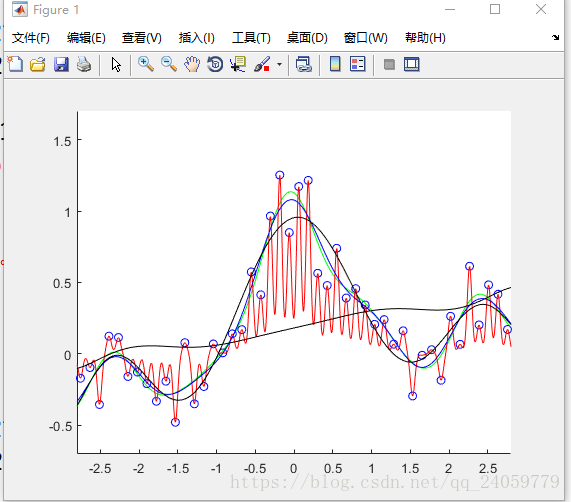Open the 文件(F) menu
This screenshot has height=502, width=571.
[31, 38]
